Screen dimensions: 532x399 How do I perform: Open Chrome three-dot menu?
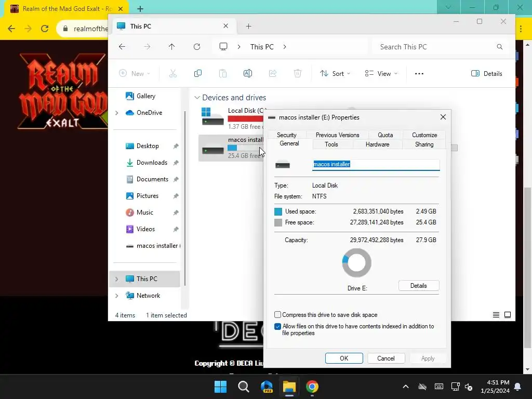point(521,29)
